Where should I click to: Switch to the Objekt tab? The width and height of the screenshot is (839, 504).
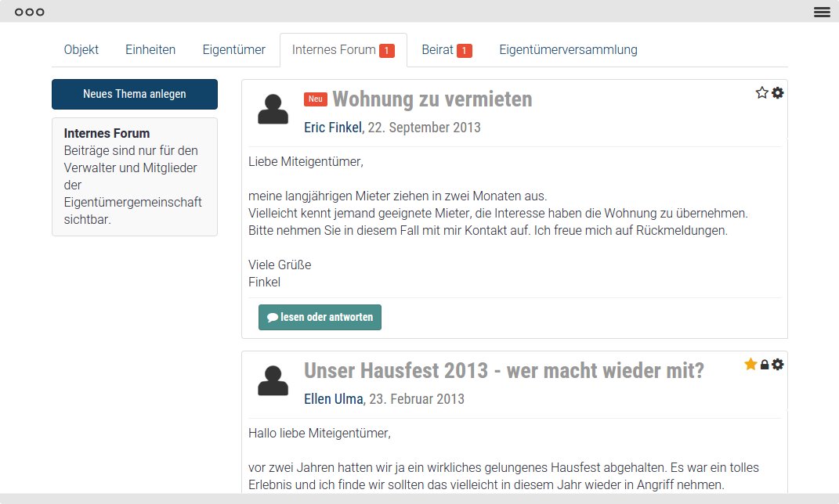pyautogui.click(x=81, y=50)
